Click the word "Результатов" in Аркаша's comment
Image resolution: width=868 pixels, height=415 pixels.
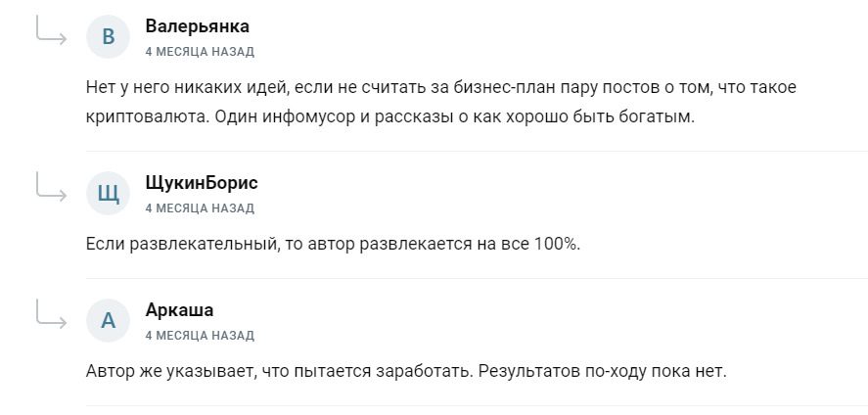pos(525,371)
